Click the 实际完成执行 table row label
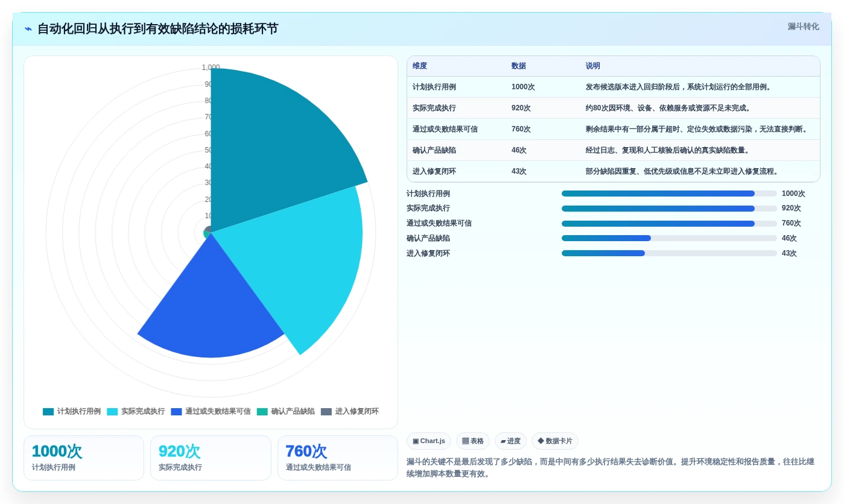This screenshot has width=844, height=504. (x=434, y=109)
